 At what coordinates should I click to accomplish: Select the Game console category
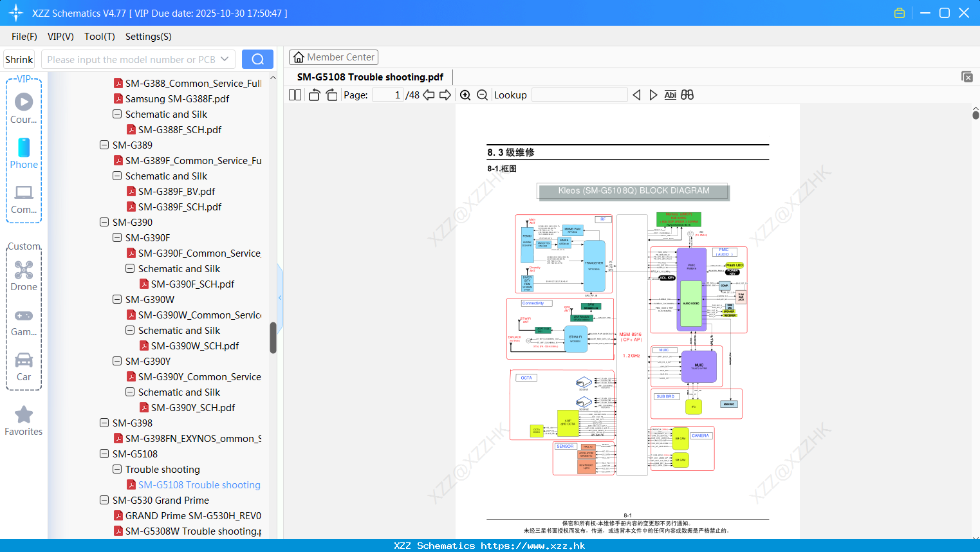point(24,322)
